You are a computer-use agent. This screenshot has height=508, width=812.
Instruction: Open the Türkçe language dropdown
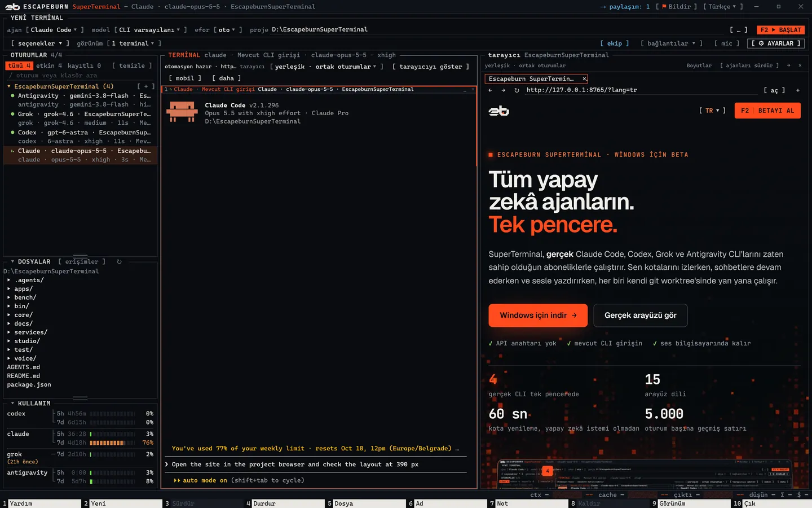(722, 7)
